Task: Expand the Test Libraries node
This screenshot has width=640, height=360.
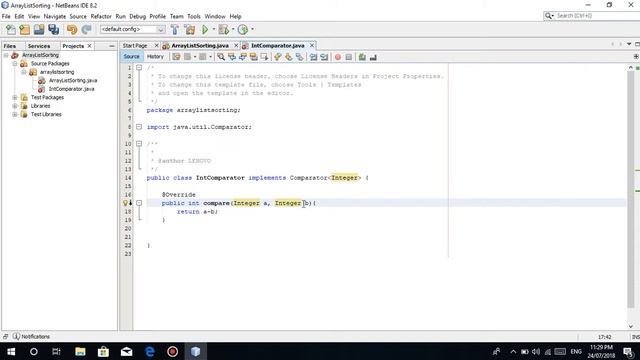Action: 15,115
